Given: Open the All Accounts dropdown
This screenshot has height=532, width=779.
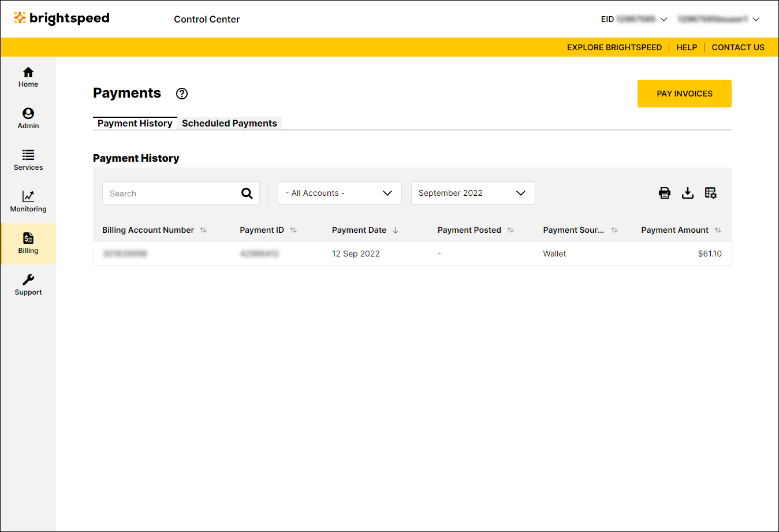Looking at the screenshot, I should pyautogui.click(x=340, y=193).
